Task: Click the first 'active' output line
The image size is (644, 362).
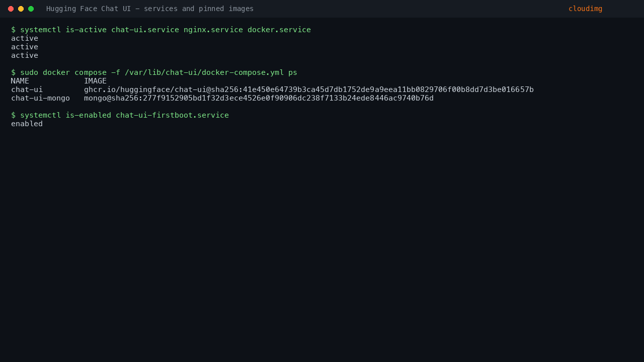Action: pyautogui.click(x=25, y=38)
